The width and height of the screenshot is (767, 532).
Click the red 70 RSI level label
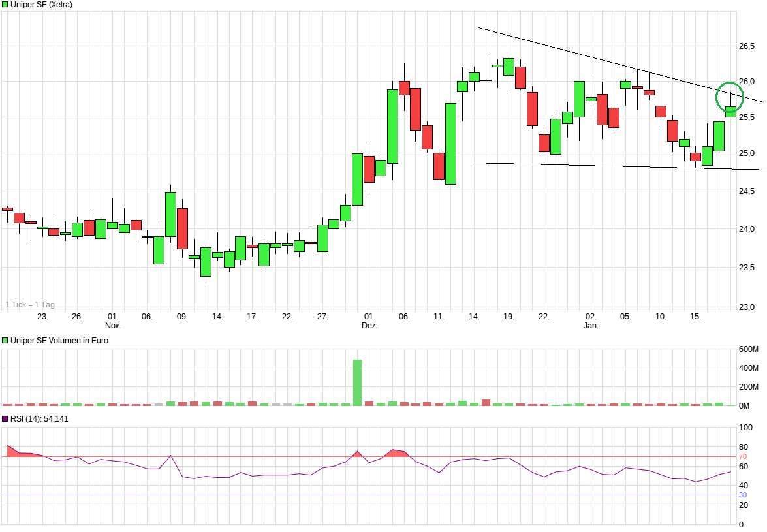click(743, 457)
